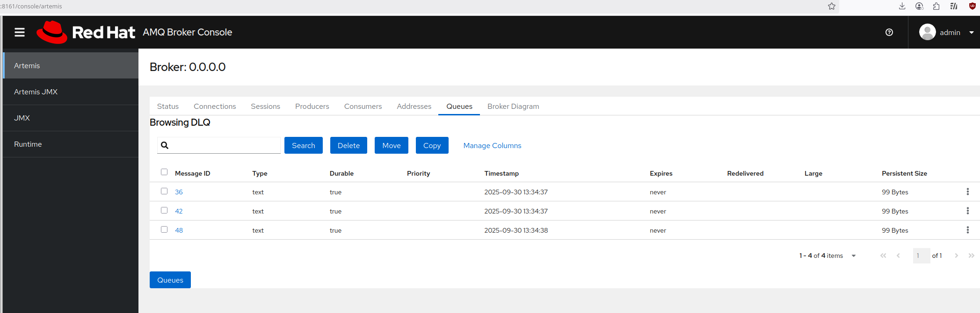980x313 pixels.
Task: Click the browser account sync icon
Action: tap(919, 6)
